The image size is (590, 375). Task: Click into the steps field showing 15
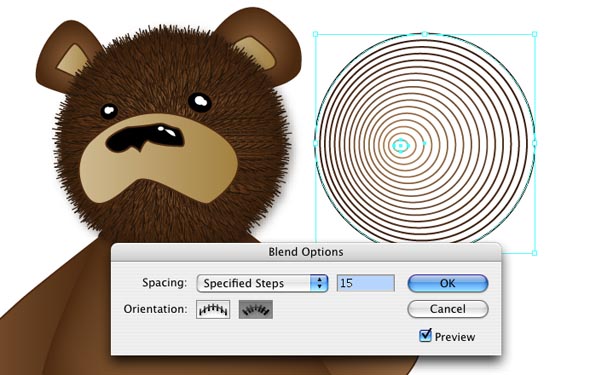366,283
